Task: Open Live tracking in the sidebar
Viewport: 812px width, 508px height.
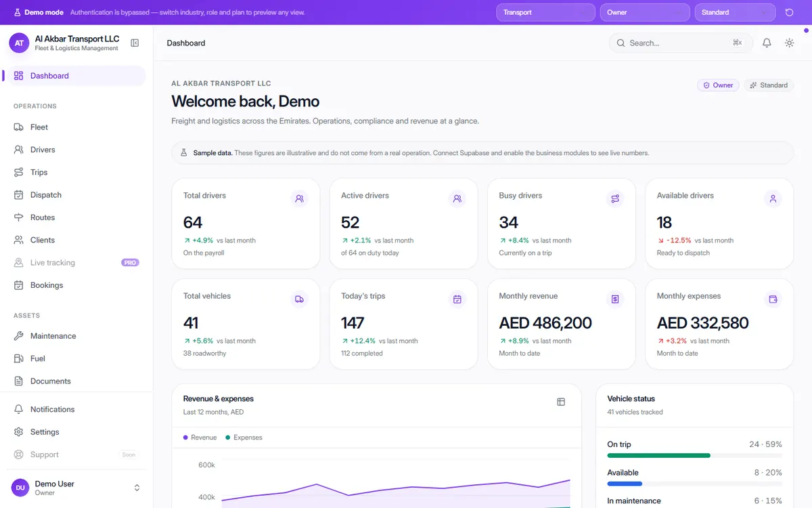Action: (76, 263)
